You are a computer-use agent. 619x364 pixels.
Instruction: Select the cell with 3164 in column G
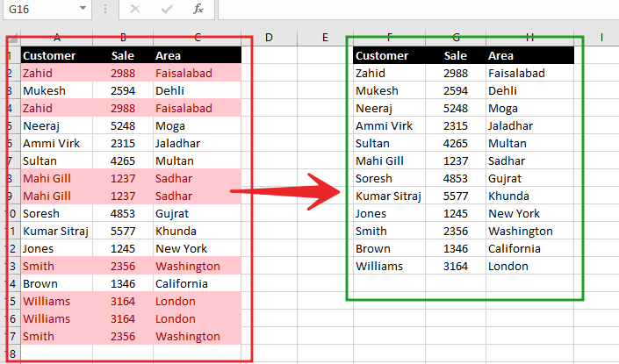pyautogui.click(x=456, y=266)
